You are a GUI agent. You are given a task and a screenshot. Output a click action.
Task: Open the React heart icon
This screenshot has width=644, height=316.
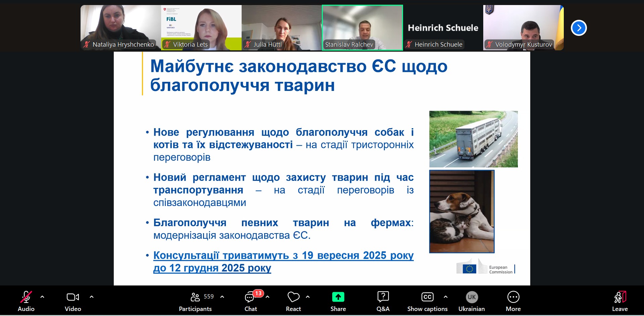tap(293, 297)
